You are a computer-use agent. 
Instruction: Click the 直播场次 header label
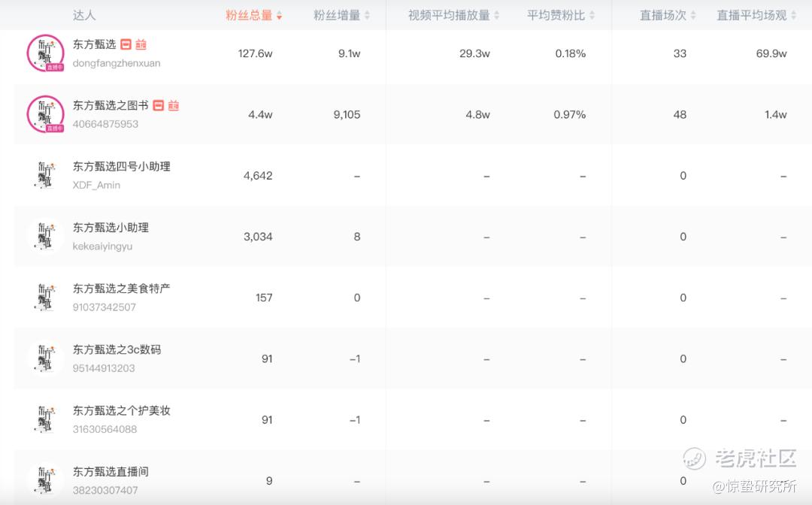point(663,16)
